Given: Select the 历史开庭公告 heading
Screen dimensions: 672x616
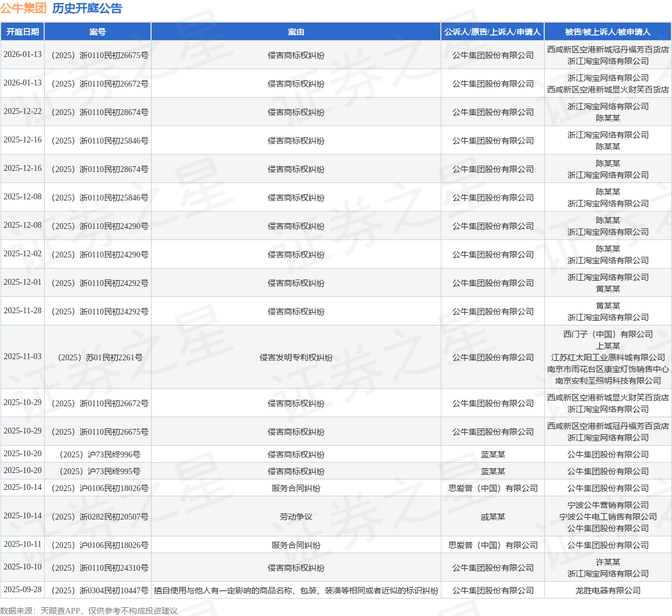Looking at the screenshot, I should [x=87, y=8].
